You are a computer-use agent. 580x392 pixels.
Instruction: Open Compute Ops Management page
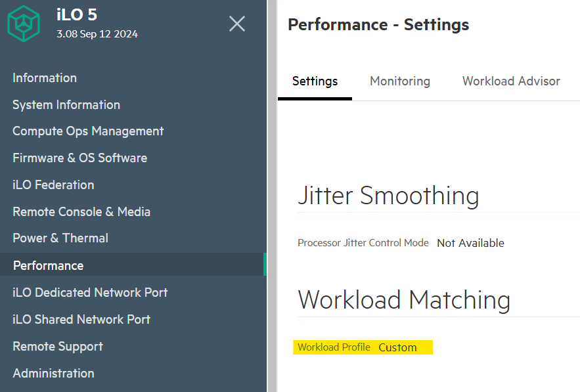pyautogui.click(x=88, y=131)
